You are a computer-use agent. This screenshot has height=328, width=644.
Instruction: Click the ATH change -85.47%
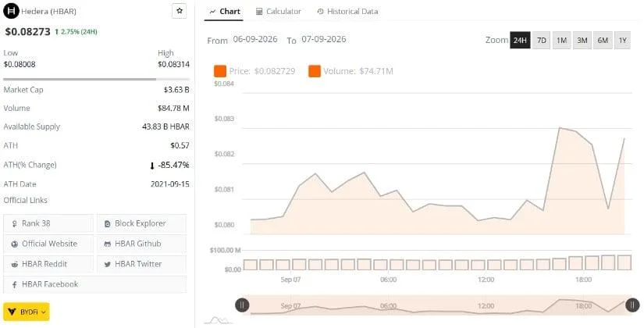click(x=169, y=166)
